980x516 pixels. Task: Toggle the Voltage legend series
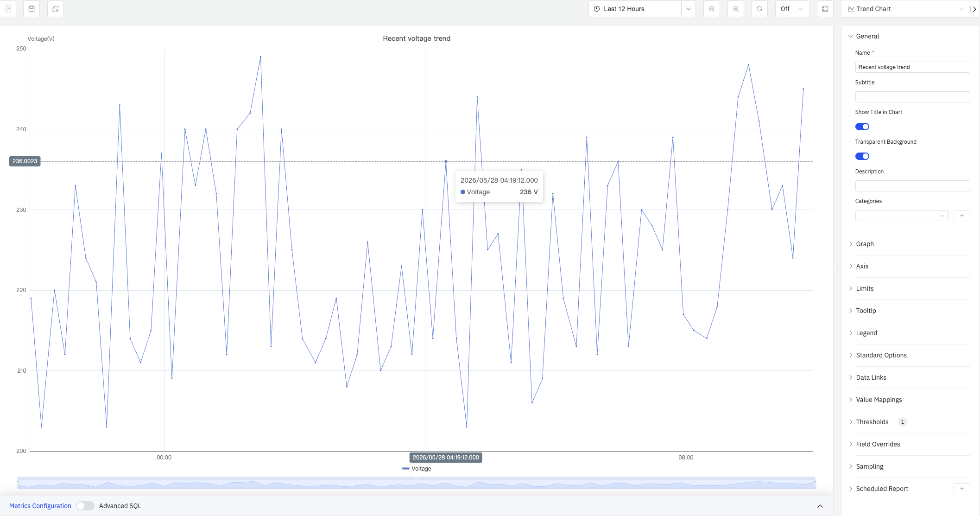pyautogui.click(x=417, y=469)
